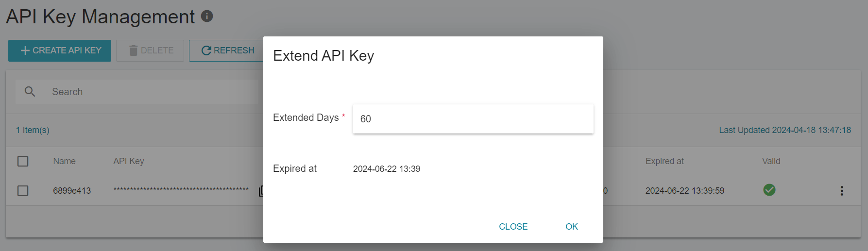Click the 1 Item(s) count label
Viewport: 868px width, 251px height.
pos(33,130)
